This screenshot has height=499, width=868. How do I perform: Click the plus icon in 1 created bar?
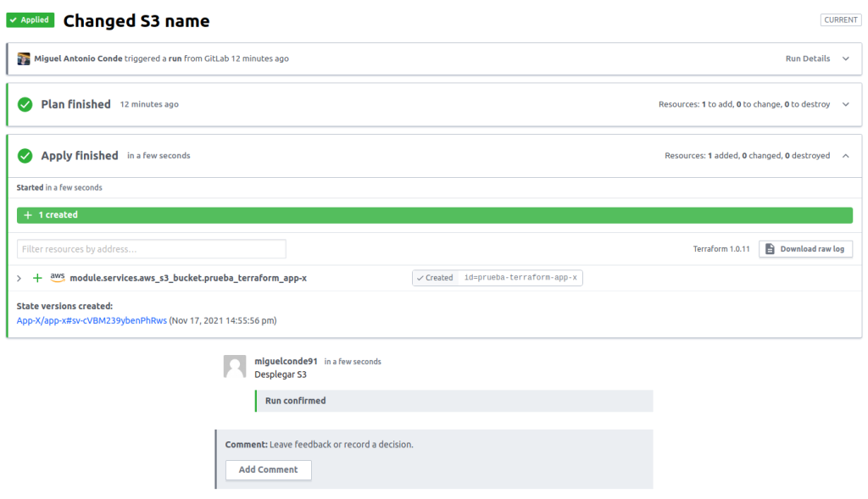[28, 215]
